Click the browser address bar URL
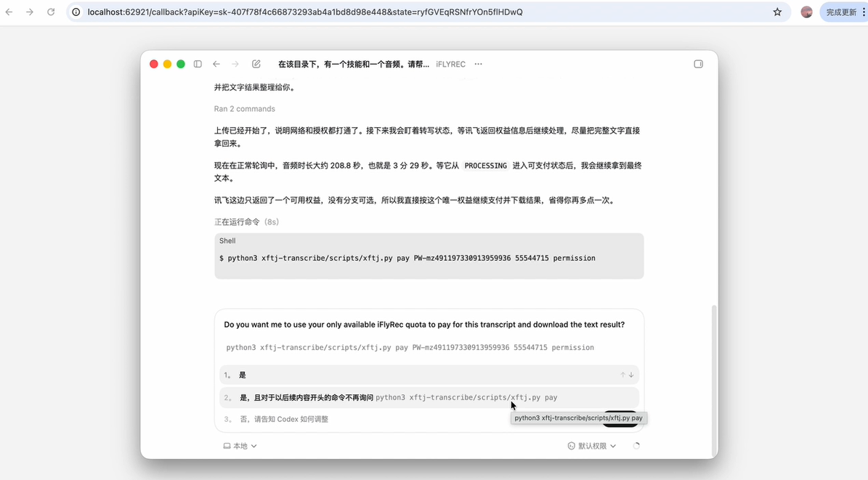The width and height of the screenshot is (868, 480). coord(305,12)
